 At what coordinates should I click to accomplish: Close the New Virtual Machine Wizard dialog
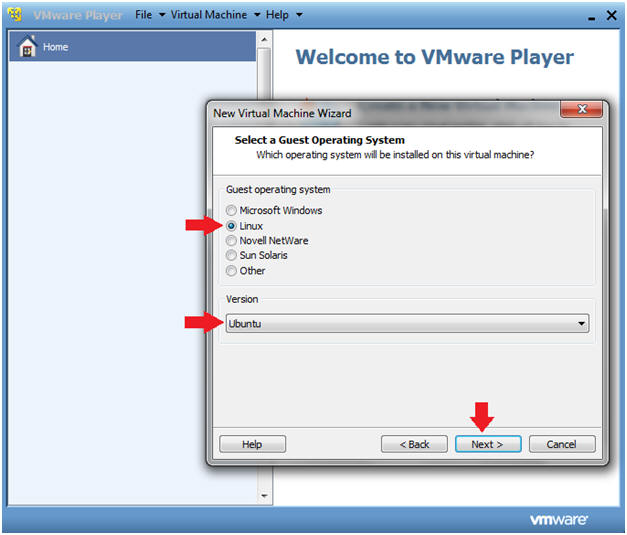pyautogui.click(x=582, y=109)
